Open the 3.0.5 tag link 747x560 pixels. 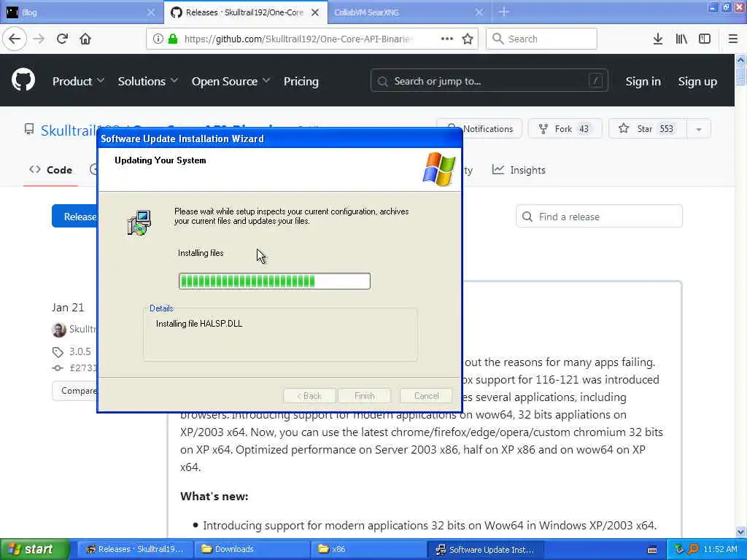click(x=80, y=352)
